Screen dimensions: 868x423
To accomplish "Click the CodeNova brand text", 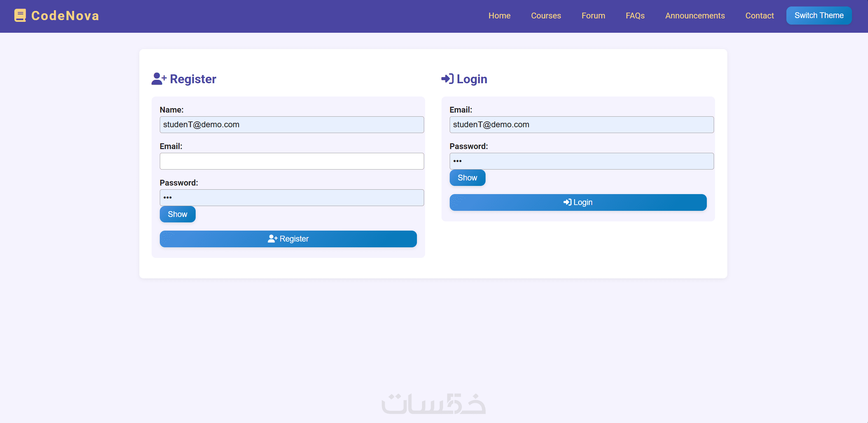I will tap(65, 16).
